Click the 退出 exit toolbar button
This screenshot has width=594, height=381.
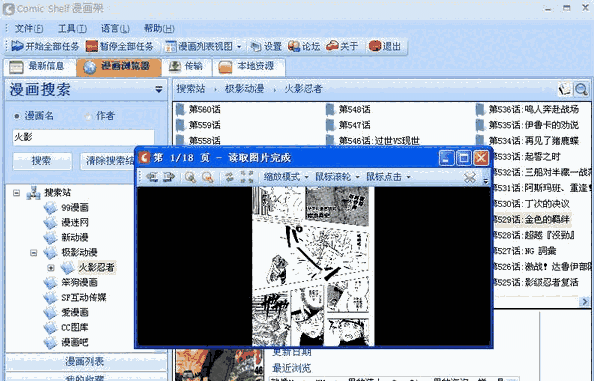point(385,47)
